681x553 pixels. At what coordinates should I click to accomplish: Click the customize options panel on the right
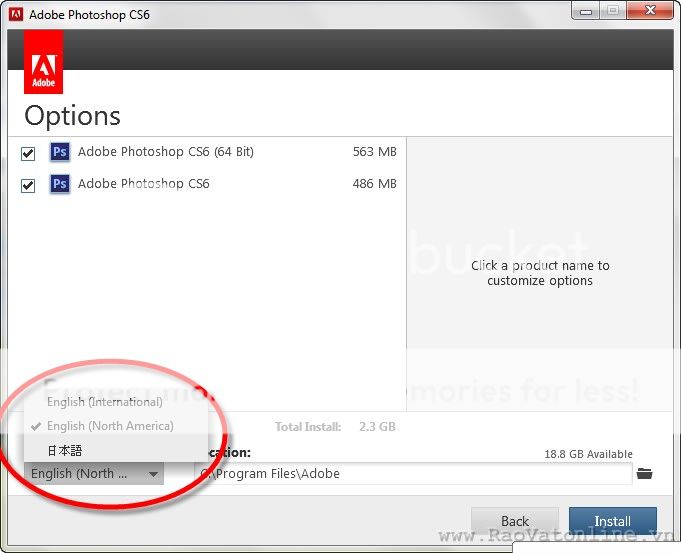click(x=540, y=273)
